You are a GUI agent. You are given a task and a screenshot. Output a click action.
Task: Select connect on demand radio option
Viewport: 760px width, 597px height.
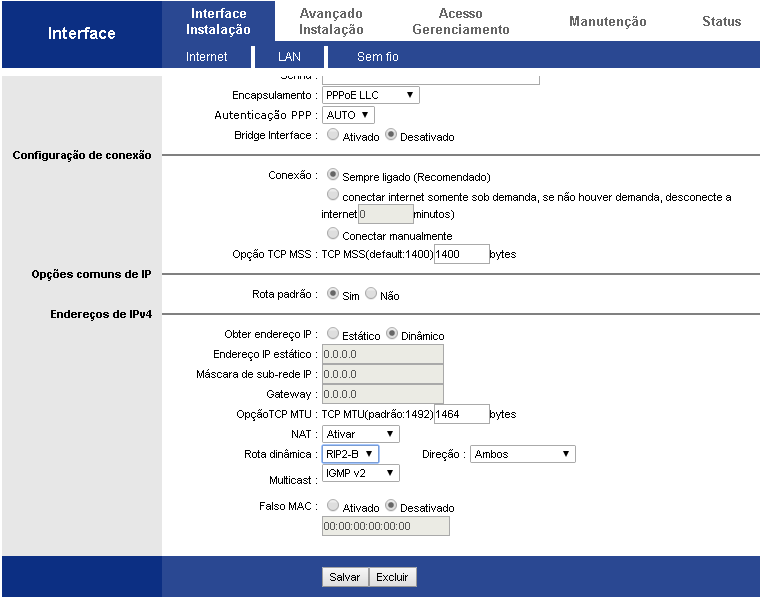332,195
